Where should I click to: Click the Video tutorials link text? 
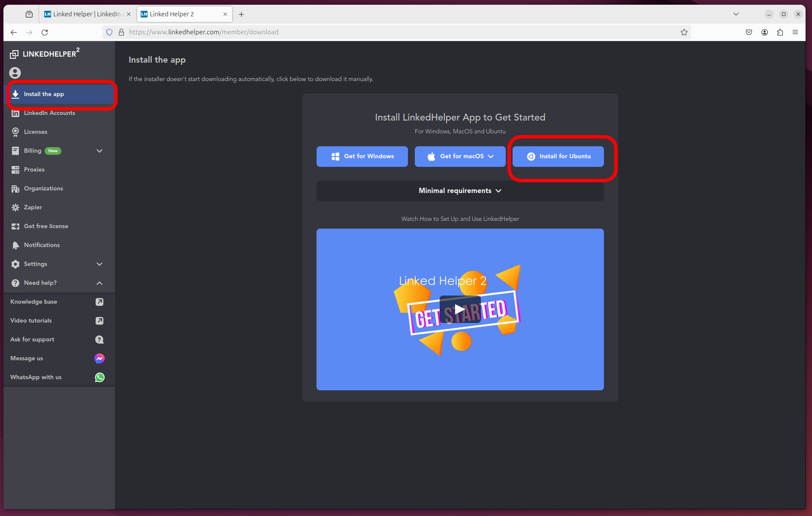(x=31, y=321)
